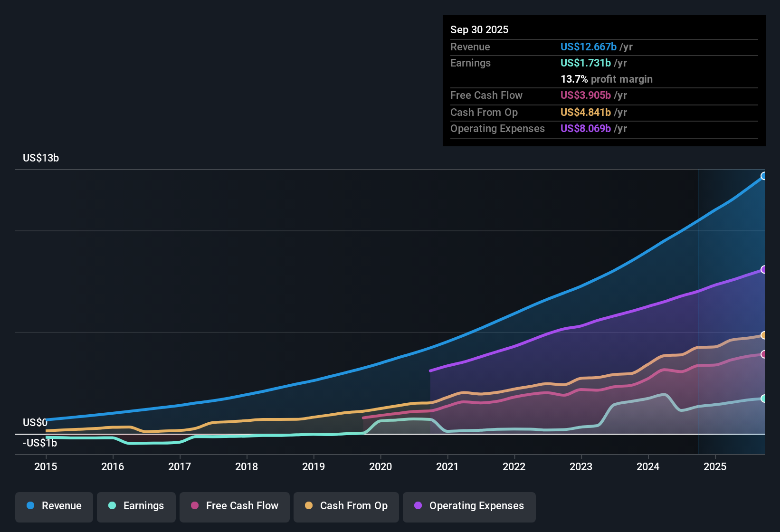
Task: Click the purple Operating Expenses legend dot
Action: [417, 506]
